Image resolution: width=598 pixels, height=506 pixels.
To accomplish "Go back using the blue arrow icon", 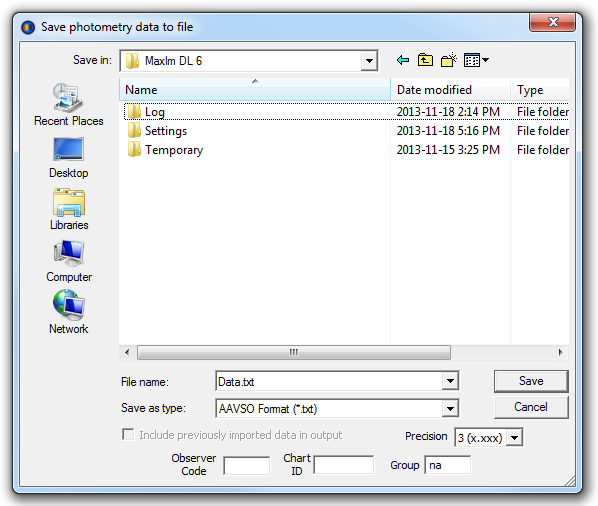I will 403,60.
